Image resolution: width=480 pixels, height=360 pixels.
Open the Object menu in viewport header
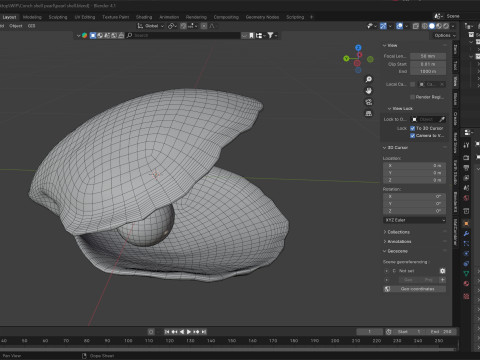point(16,26)
